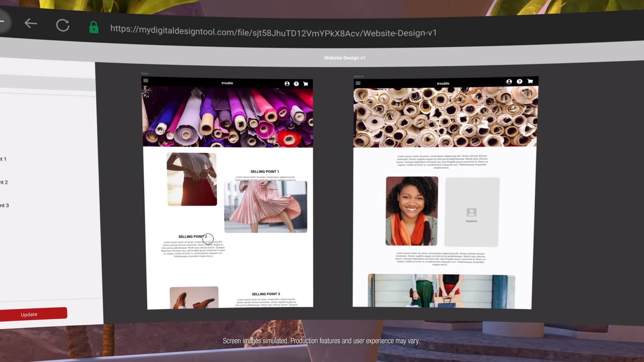
Task: Click the SELLING POINT 1 heading
Action: click(x=265, y=172)
